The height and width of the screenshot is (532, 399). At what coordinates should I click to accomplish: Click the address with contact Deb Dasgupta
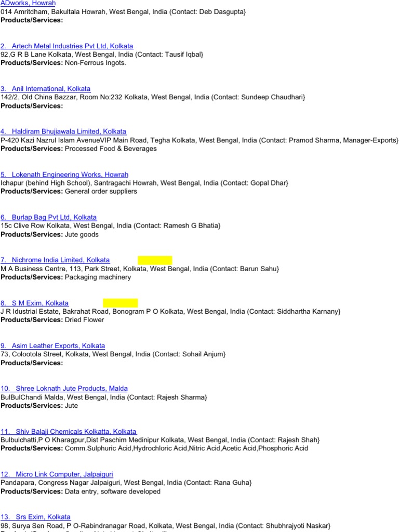[x=123, y=12]
